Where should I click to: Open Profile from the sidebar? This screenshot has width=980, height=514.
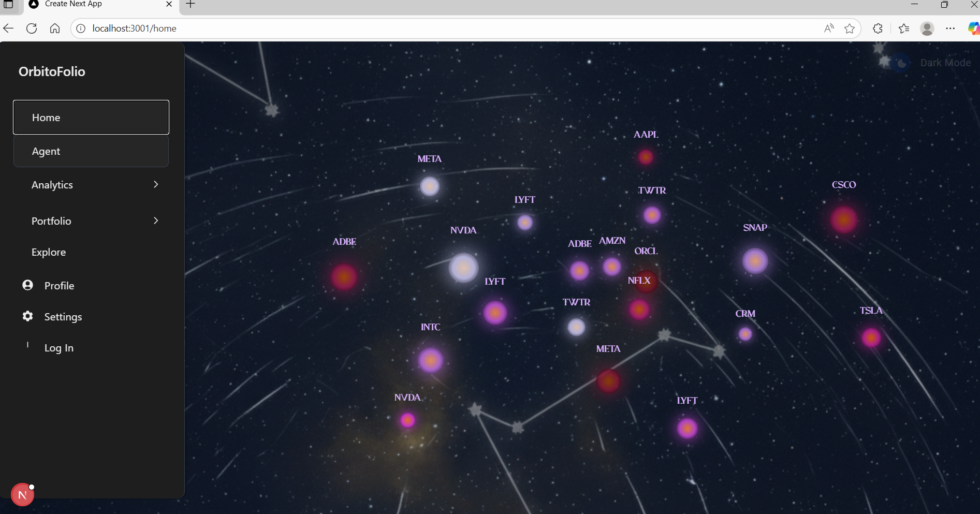[x=59, y=286]
